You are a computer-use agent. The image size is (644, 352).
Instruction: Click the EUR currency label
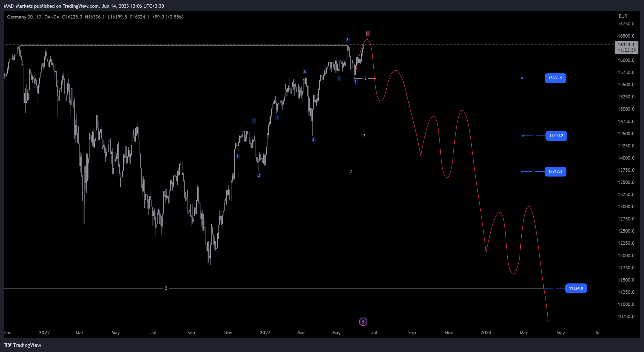(623, 16)
